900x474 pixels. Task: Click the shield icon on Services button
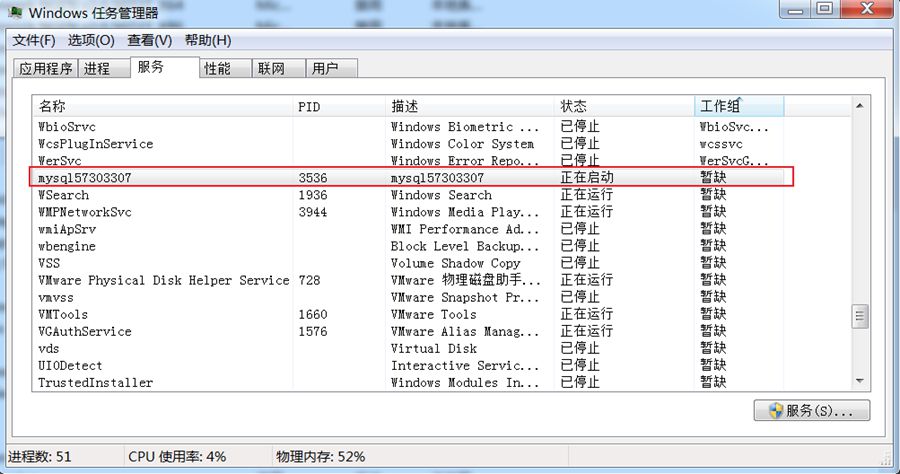click(x=775, y=411)
